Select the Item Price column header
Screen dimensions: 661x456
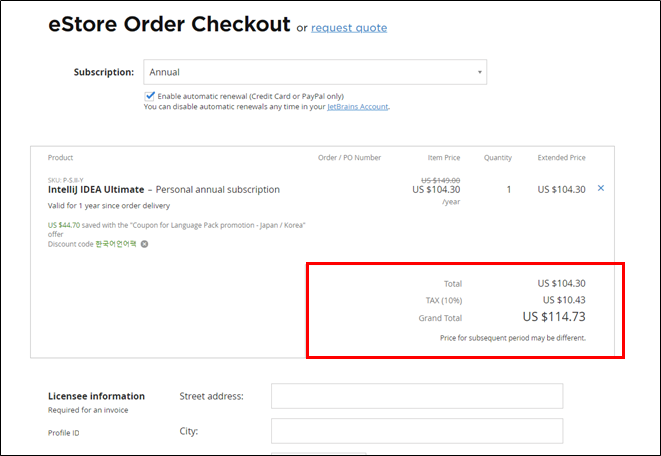coord(444,158)
